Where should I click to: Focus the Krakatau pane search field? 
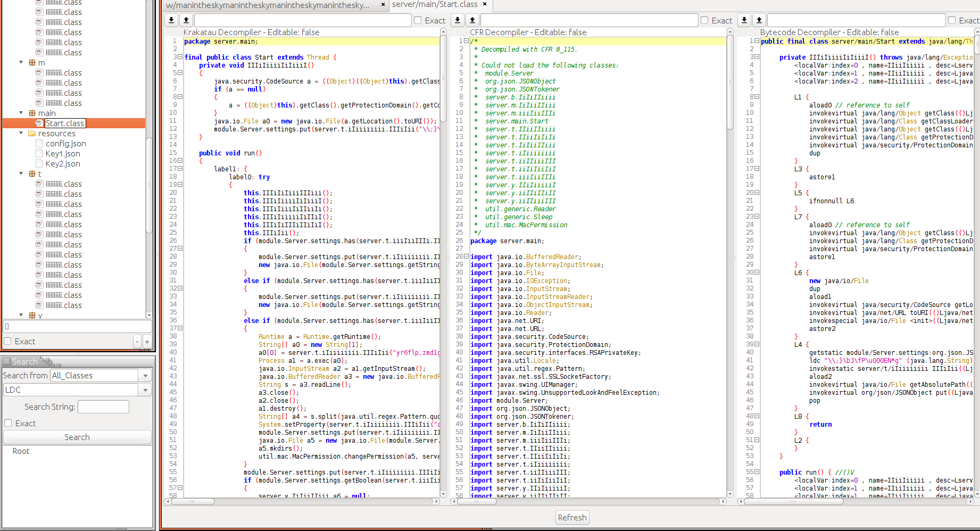click(x=303, y=20)
